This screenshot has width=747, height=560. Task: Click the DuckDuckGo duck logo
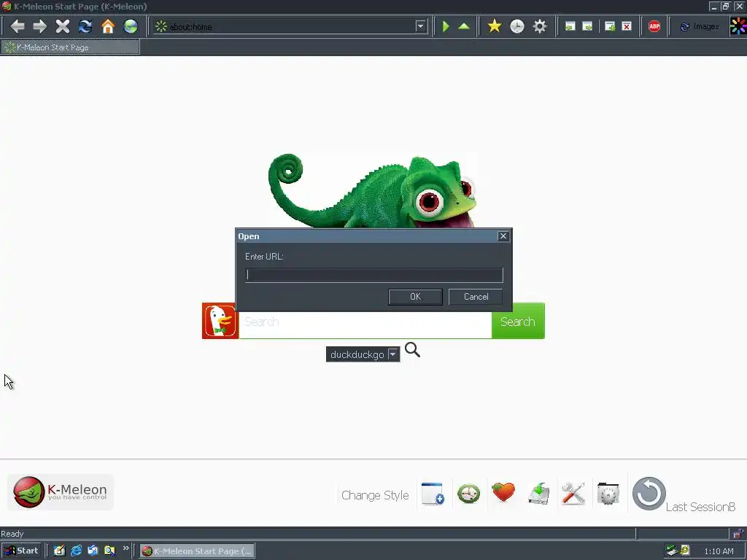[x=220, y=321]
